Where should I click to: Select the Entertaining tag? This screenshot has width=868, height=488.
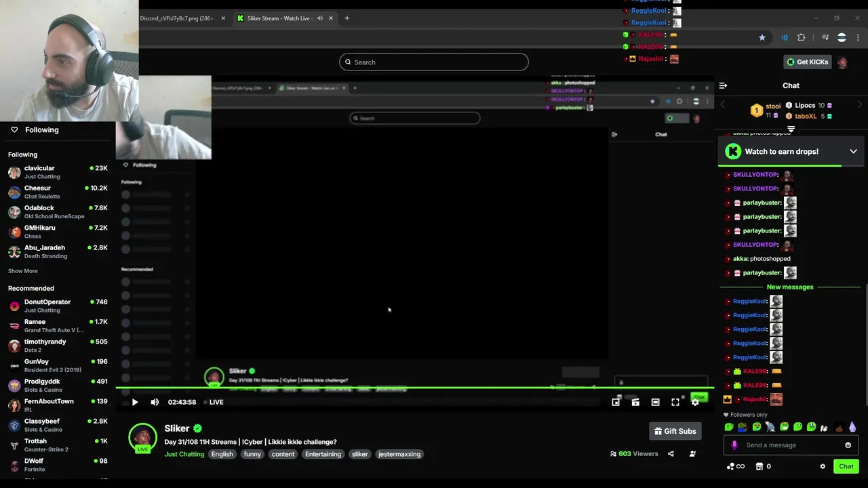[x=323, y=454]
